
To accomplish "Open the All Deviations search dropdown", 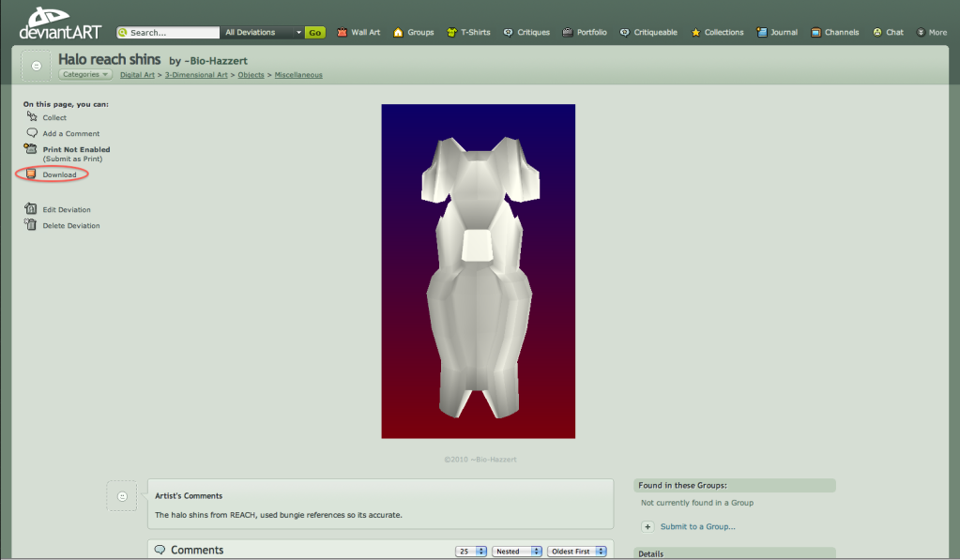I will 264,33.
